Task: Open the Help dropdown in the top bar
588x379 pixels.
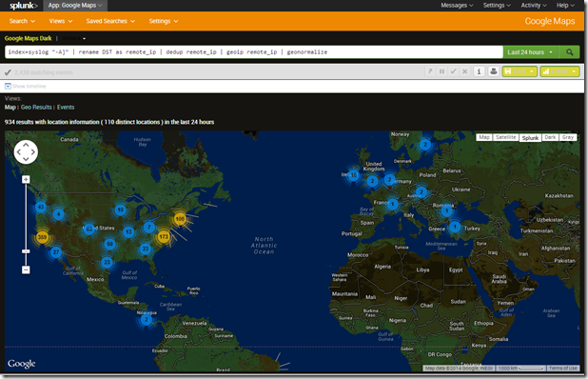Action: point(565,6)
